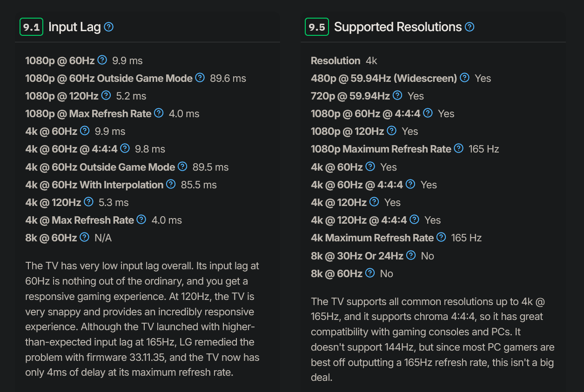Image resolution: width=584 pixels, height=392 pixels.
Task: Click help icon beside 8k @ 30Hz Or 24Hz
Action: [x=411, y=255]
